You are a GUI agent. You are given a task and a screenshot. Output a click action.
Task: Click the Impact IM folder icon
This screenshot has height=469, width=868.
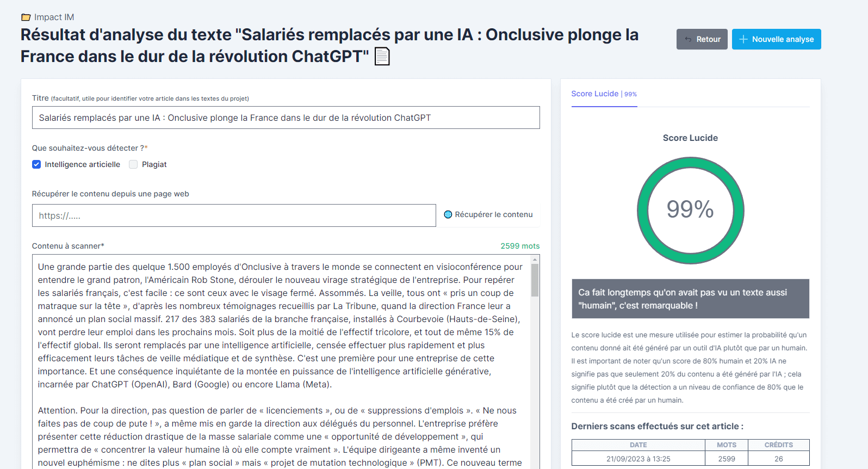coord(26,17)
